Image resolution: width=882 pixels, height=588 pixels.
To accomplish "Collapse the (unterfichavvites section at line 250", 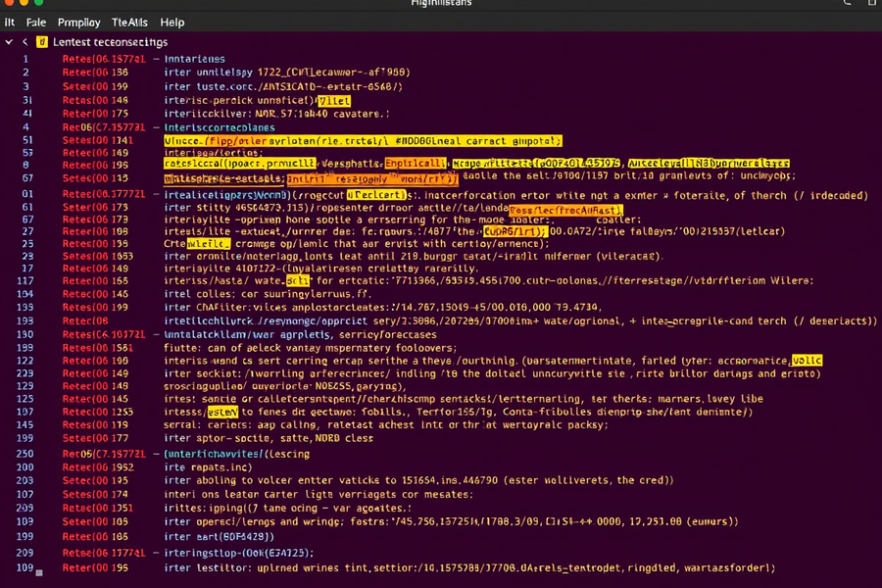I will coord(156,454).
